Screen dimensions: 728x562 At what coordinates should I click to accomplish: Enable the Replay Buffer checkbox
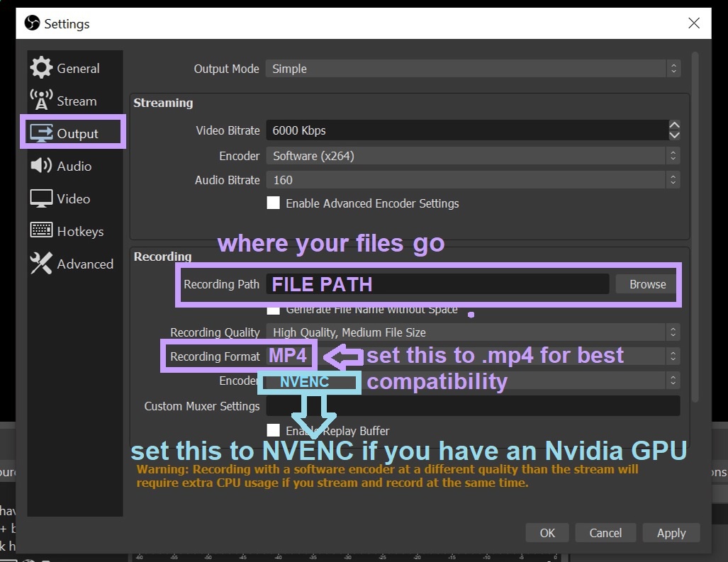click(273, 430)
